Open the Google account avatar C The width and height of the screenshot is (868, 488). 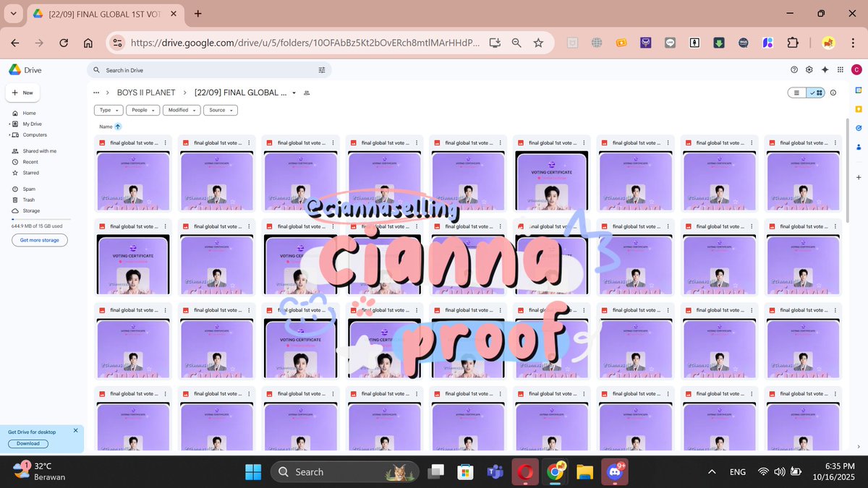(856, 70)
